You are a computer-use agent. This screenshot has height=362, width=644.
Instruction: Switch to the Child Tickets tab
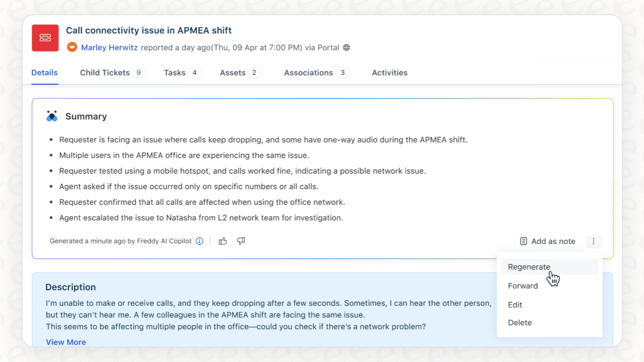pyautogui.click(x=104, y=72)
